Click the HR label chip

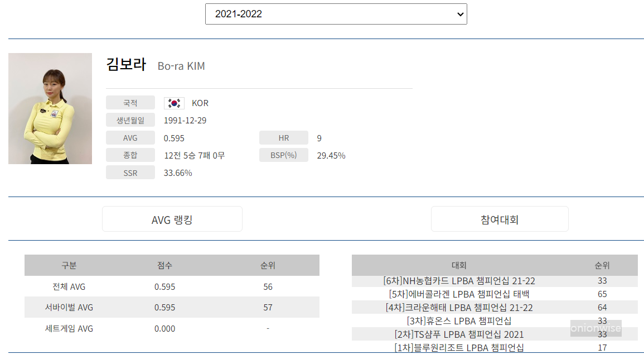[283, 137]
